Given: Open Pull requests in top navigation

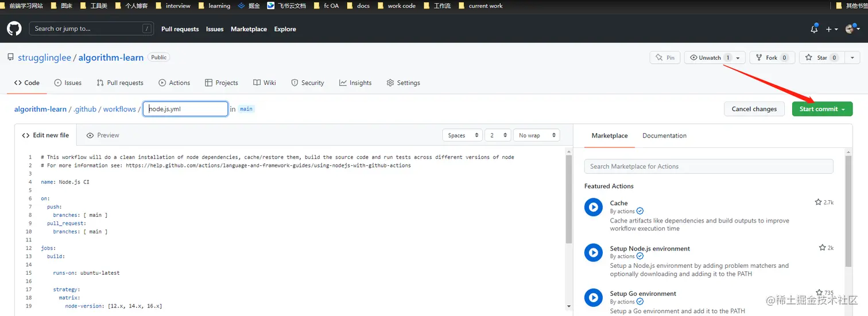Looking at the screenshot, I should pyautogui.click(x=180, y=29).
